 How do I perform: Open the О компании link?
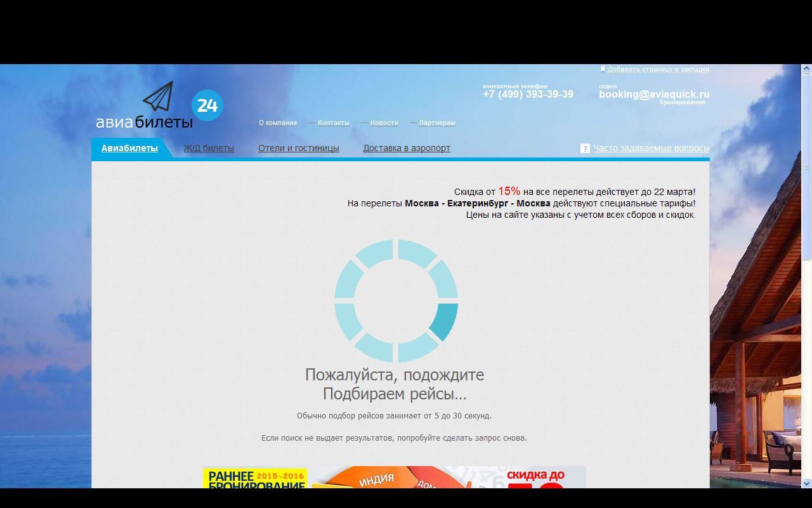(278, 123)
